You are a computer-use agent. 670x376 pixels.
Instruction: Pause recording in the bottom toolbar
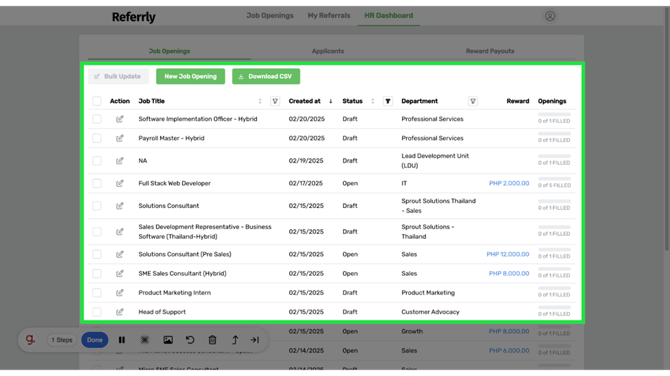click(122, 340)
